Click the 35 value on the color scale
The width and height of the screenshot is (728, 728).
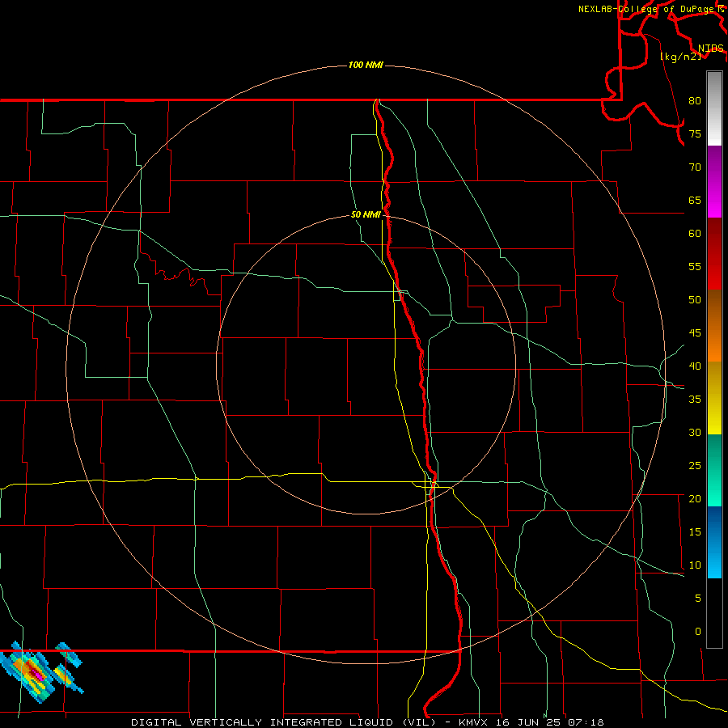695,400
